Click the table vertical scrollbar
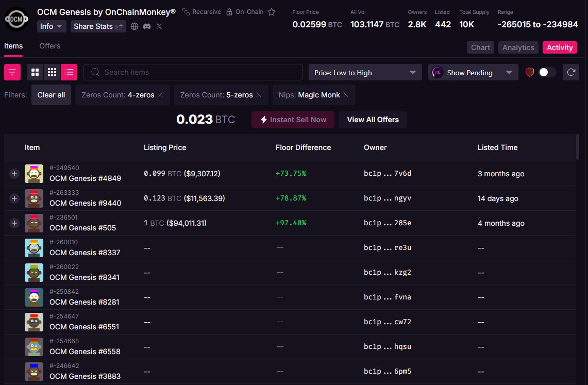The width and height of the screenshot is (588, 385). point(578,147)
